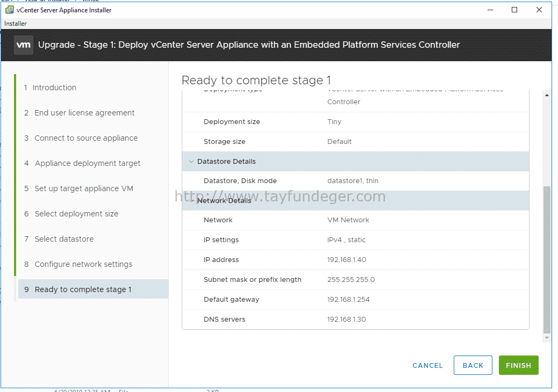558x392 pixels.
Task: Select the datastore1, thin value
Action: [353, 180]
